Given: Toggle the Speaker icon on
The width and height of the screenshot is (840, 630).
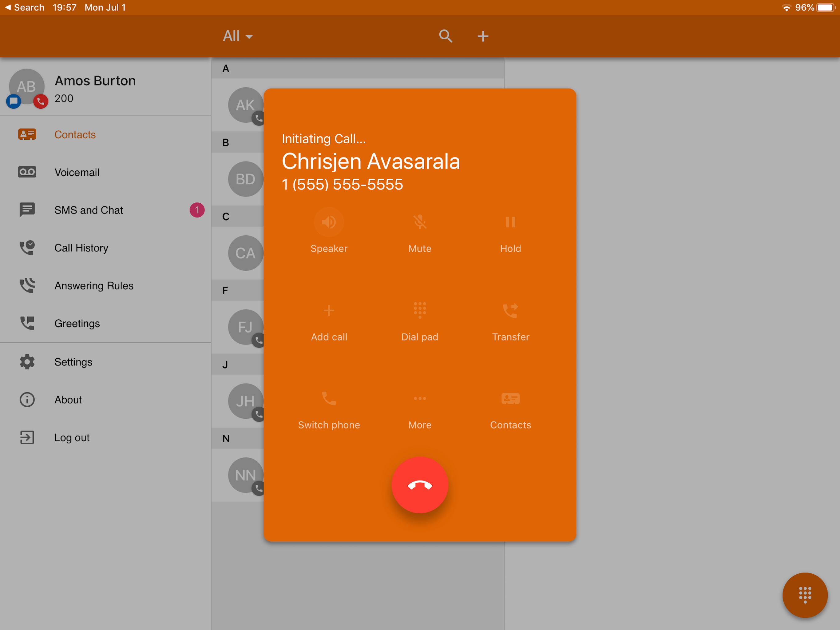Looking at the screenshot, I should [x=329, y=222].
